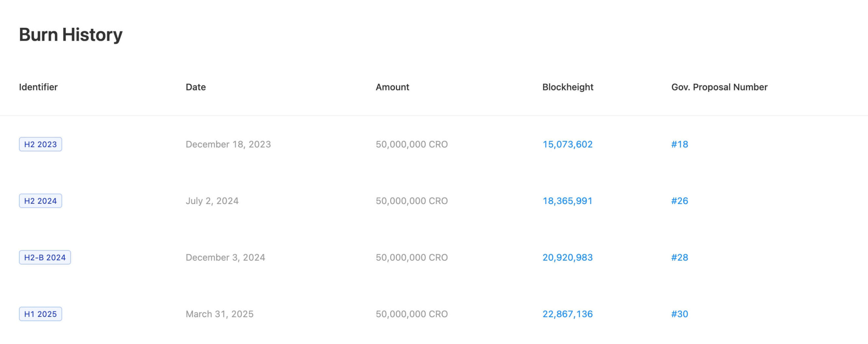Open blockheight 18,365,991 link
The width and height of the screenshot is (868, 344).
(567, 201)
